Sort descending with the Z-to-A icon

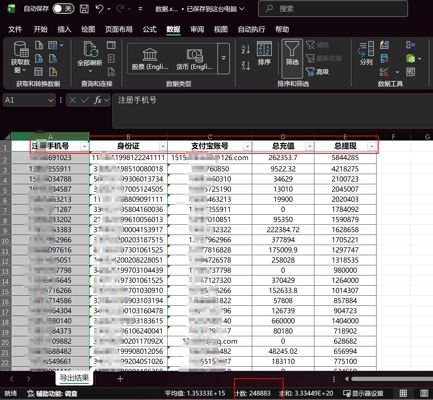pos(246,65)
